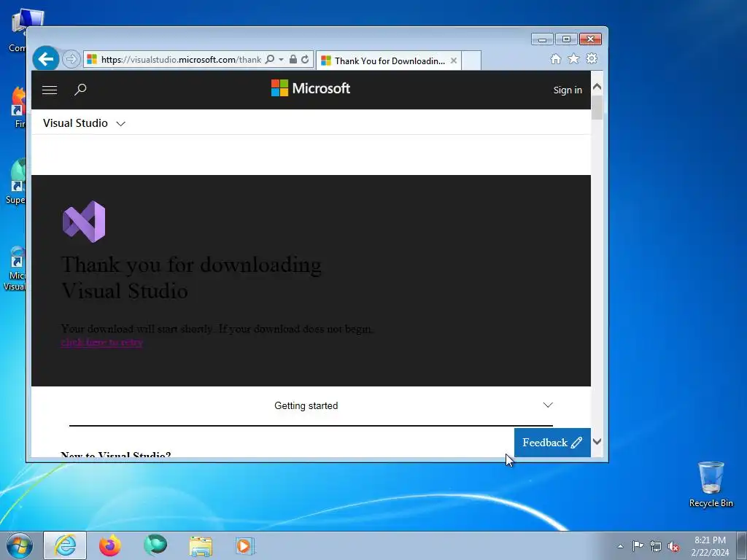Image resolution: width=747 pixels, height=560 pixels.
Task: Open the address bar dropdown arrow
Action: pos(281,60)
